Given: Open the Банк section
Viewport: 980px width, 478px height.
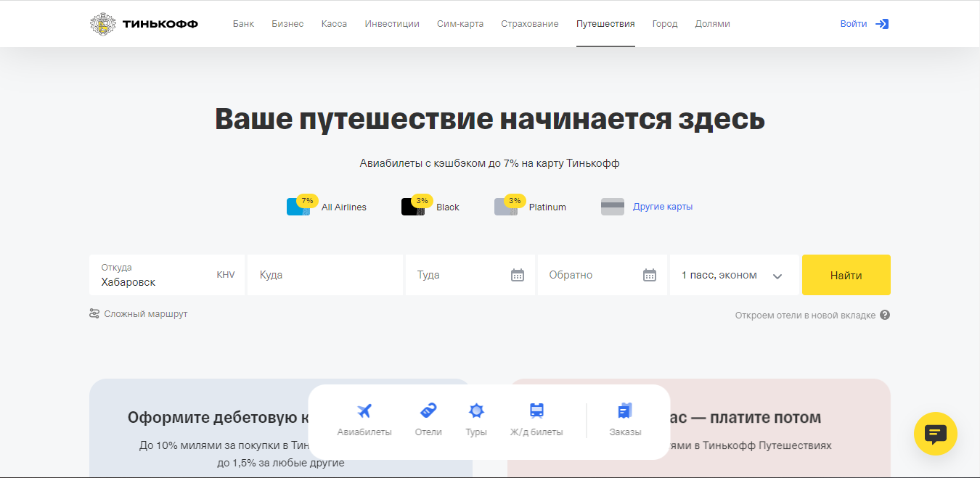Looking at the screenshot, I should pos(243,24).
